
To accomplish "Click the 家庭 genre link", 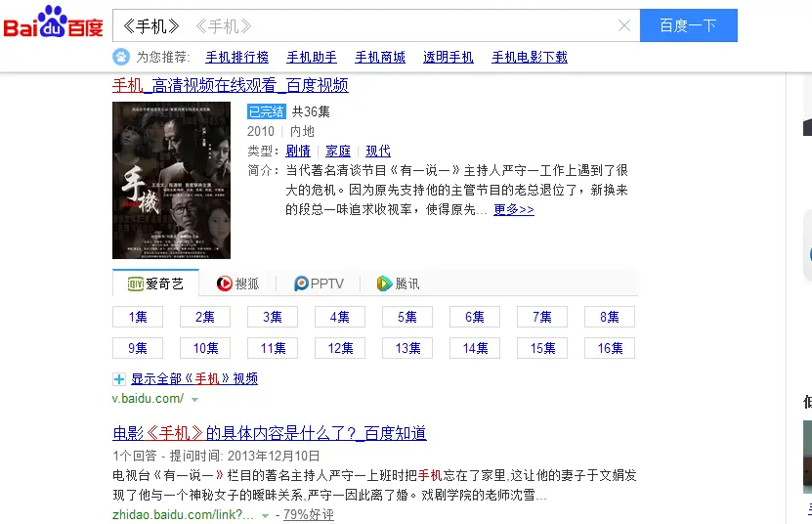I will click(338, 151).
